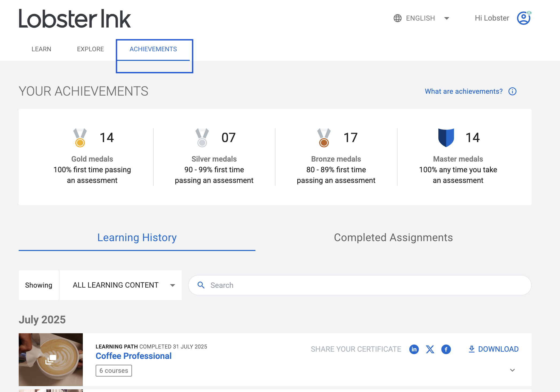
Task: Select the ACHIEVEMENTS tab
Action: click(x=153, y=49)
